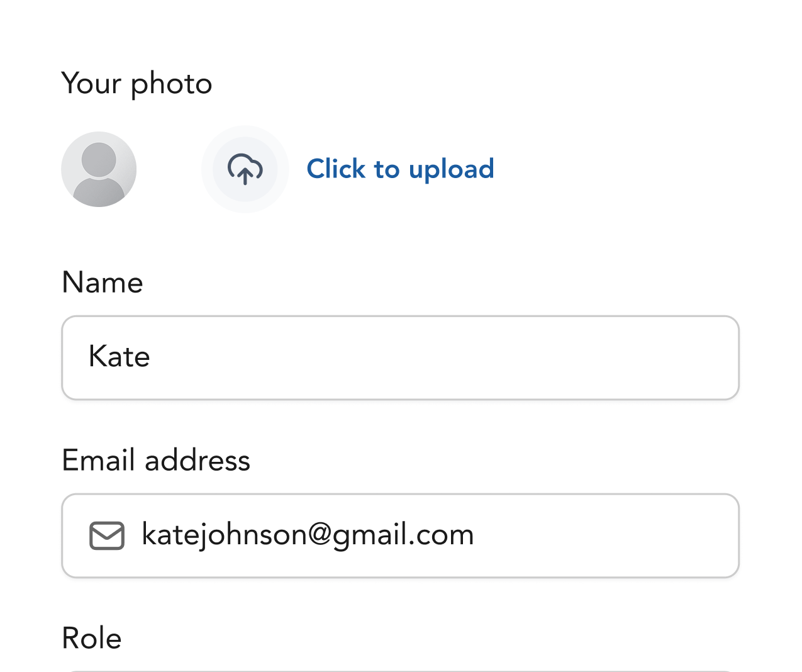Click empty space right of "Kate" in Name box

440,357
